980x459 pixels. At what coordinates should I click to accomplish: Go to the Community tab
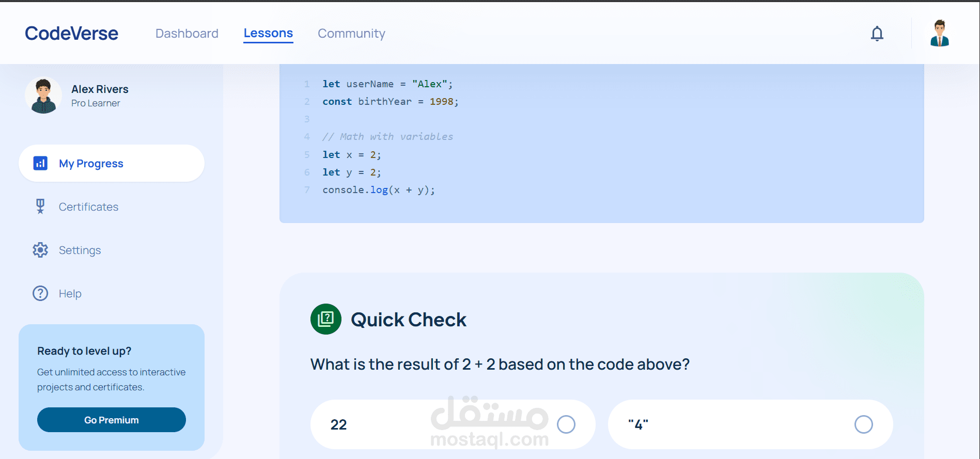click(x=351, y=34)
